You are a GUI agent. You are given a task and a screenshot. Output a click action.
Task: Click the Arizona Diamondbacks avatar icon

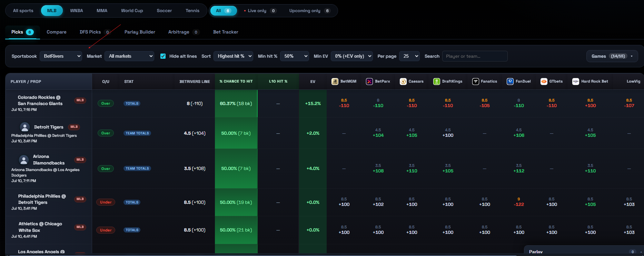click(x=24, y=160)
